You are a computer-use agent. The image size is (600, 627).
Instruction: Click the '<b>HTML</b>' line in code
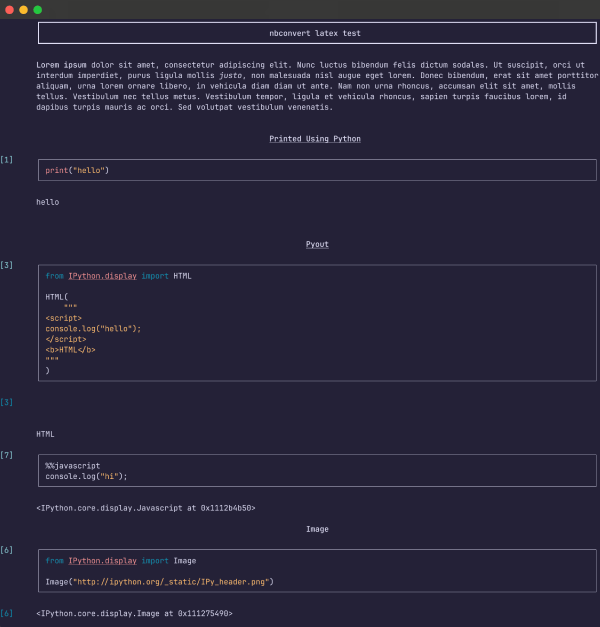coord(70,350)
